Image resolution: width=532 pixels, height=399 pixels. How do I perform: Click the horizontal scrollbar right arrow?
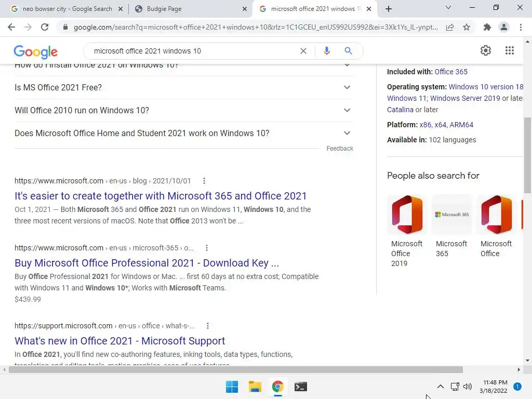(519, 369)
